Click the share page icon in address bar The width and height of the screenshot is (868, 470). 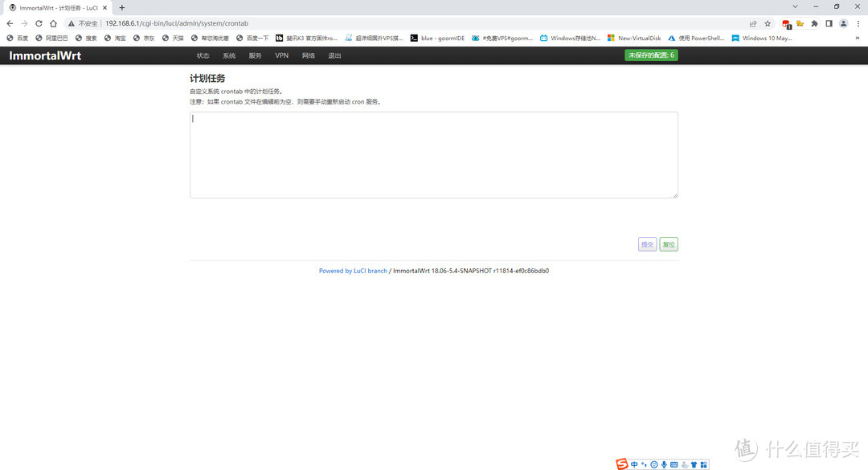tap(753, 23)
